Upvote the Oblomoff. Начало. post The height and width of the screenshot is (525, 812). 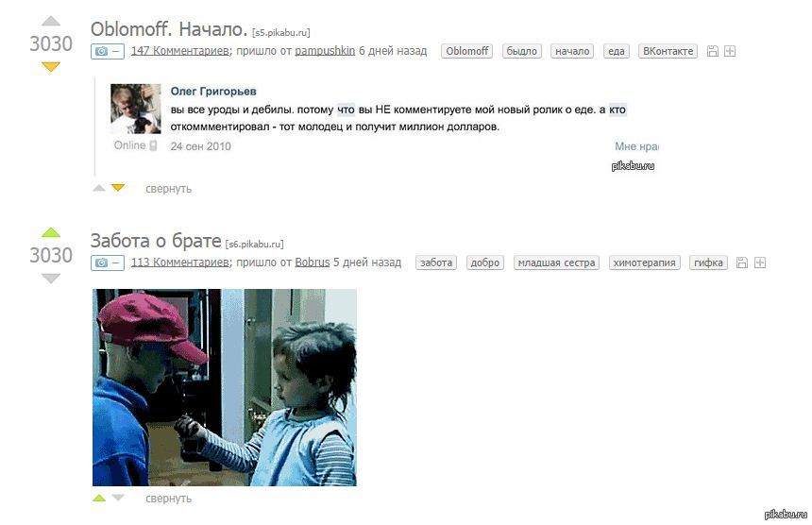(51, 21)
